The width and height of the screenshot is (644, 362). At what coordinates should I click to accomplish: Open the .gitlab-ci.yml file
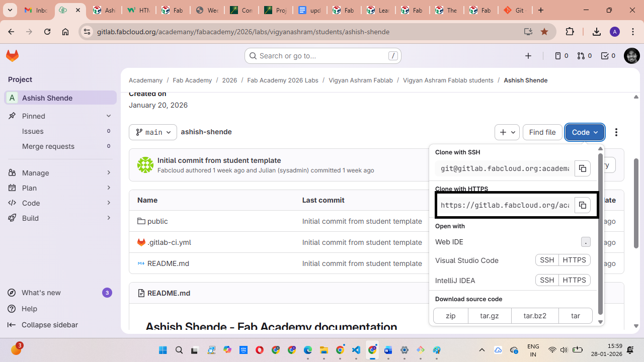pyautogui.click(x=169, y=242)
